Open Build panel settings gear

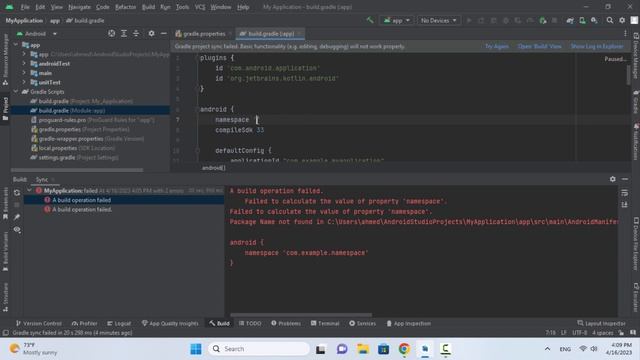613,179
